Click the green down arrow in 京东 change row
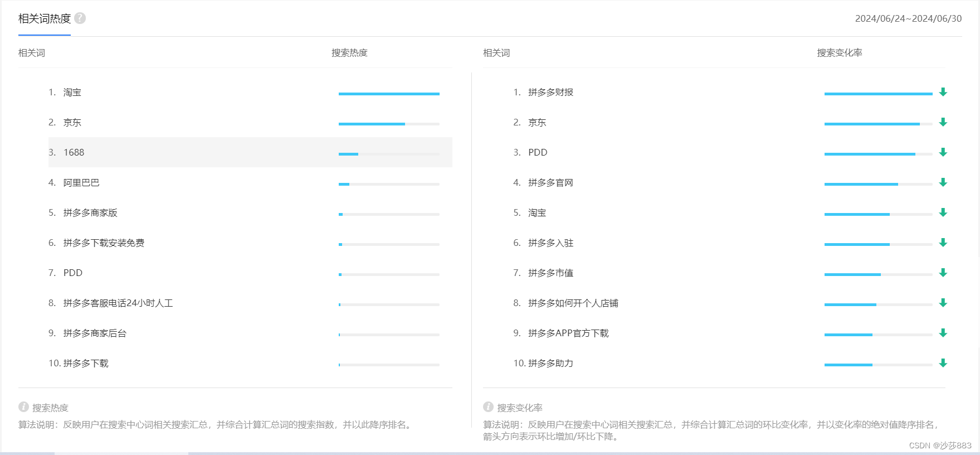This screenshot has width=980, height=455. click(943, 122)
